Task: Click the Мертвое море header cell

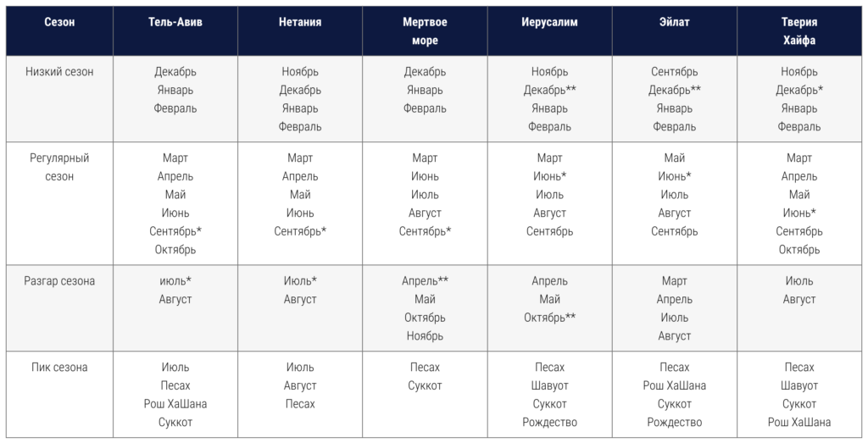Action: pyautogui.click(x=425, y=31)
